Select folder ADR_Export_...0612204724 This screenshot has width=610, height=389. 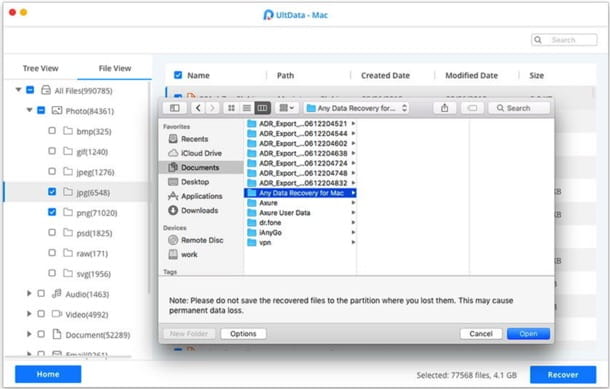pos(300,163)
